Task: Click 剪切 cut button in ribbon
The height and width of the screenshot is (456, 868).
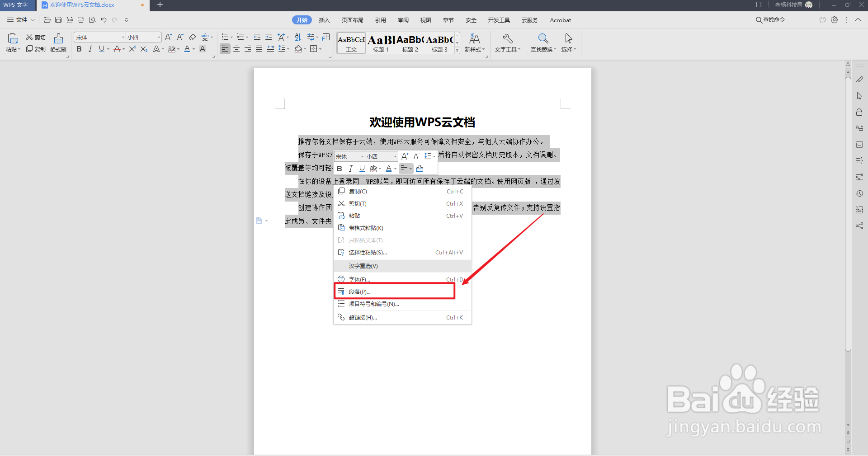Action: [x=36, y=37]
